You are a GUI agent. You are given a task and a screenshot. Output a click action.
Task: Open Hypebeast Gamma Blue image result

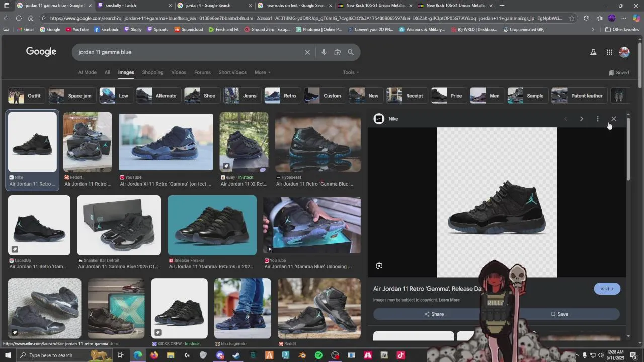point(318,142)
